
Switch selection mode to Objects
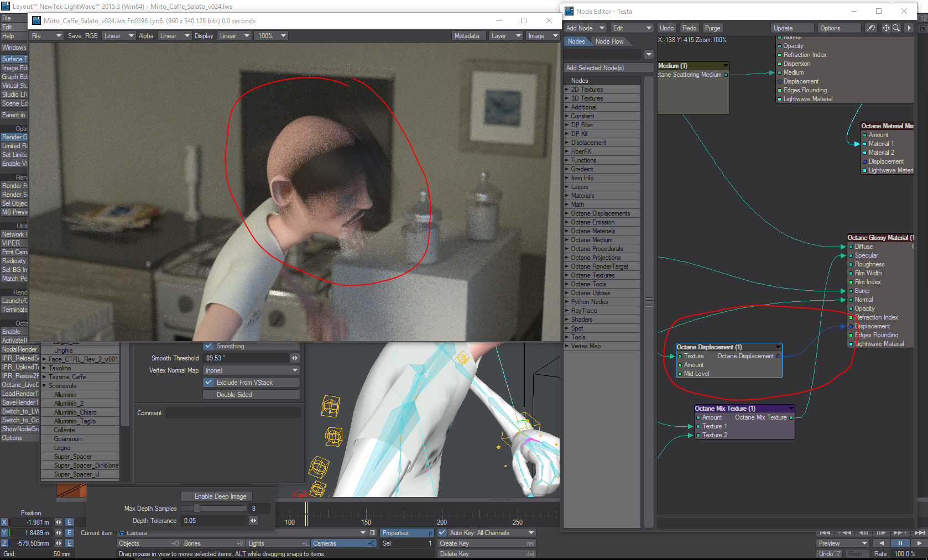click(x=149, y=543)
